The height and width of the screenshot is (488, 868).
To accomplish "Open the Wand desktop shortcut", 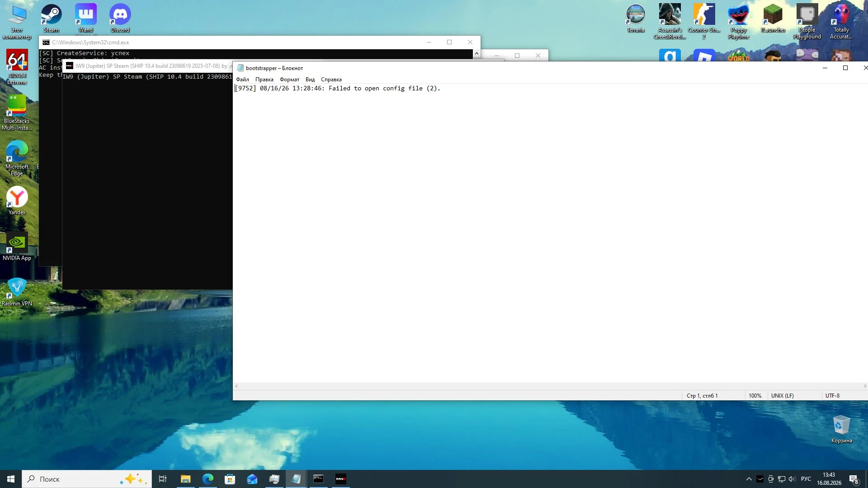I will pyautogui.click(x=85, y=19).
